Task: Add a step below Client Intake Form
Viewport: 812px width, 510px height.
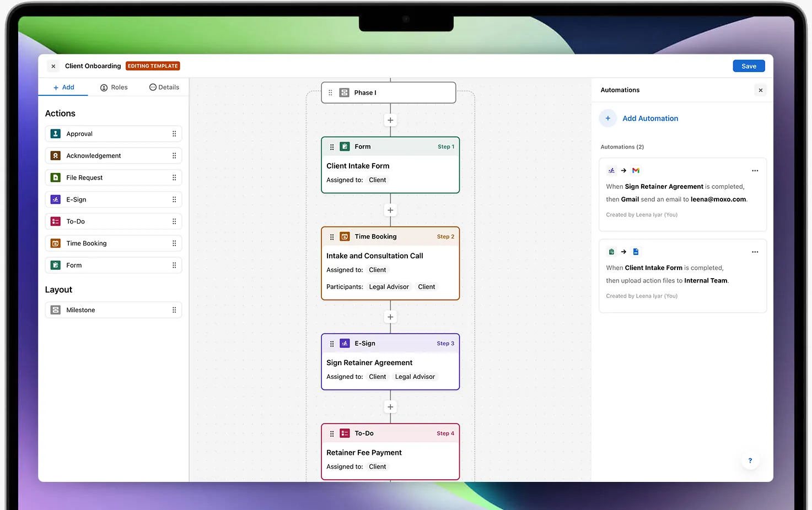Action: (x=390, y=210)
